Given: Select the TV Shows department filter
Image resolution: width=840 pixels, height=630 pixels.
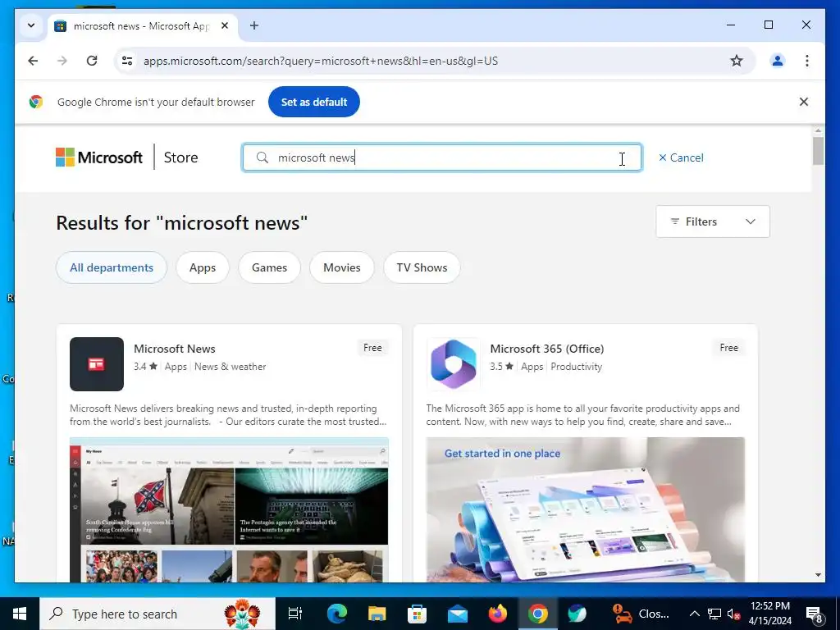Looking at the screenshot, I should click(x=422, y=267).
